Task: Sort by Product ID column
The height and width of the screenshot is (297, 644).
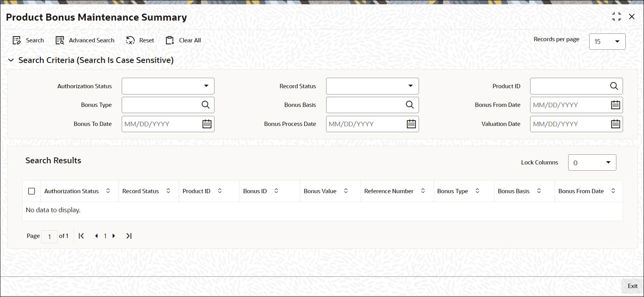Action: click(x=220, y=191)
